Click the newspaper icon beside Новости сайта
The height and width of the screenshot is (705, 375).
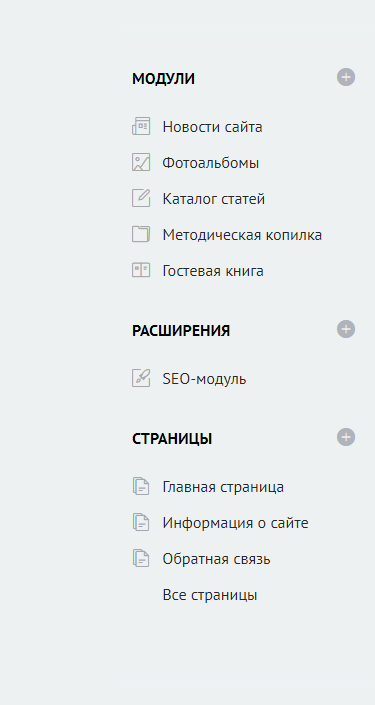tap(141, 126)
